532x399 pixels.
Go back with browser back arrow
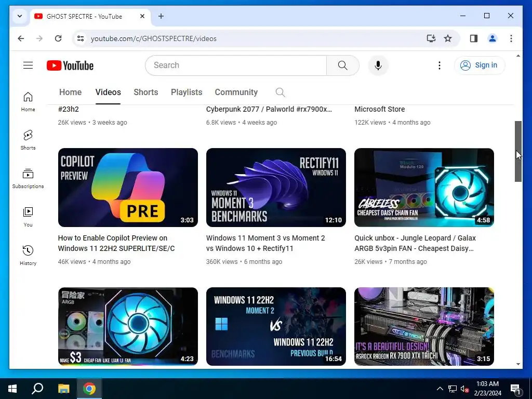point(21,38)
